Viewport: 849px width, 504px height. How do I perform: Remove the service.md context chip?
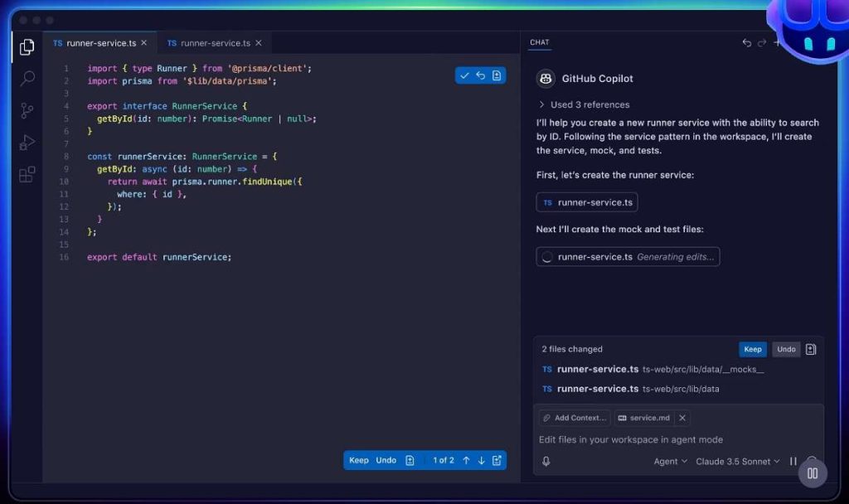[682, 418]
